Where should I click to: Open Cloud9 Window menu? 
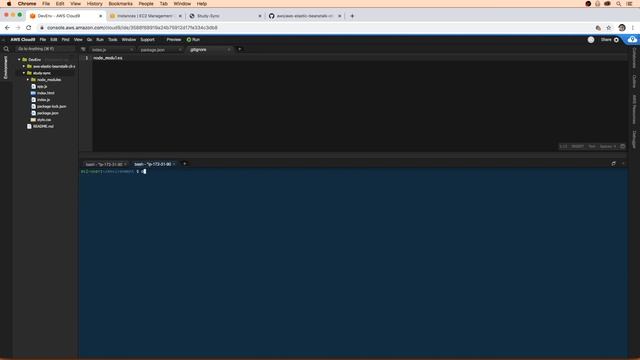pyautogui.click(x=129, y=40)
